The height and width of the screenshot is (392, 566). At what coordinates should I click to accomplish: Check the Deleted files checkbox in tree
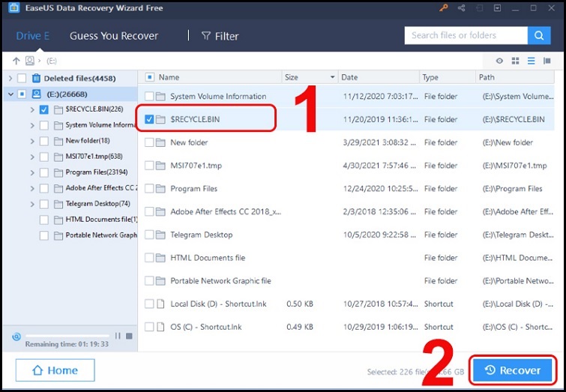pyautogui.click(x=22, y=78)
